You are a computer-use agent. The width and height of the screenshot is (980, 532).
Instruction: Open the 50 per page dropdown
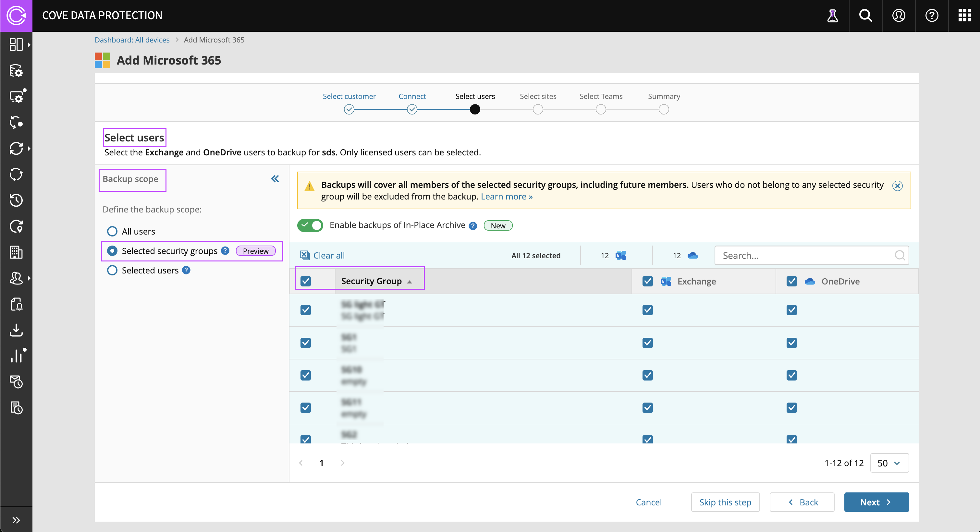pos(889,463)
